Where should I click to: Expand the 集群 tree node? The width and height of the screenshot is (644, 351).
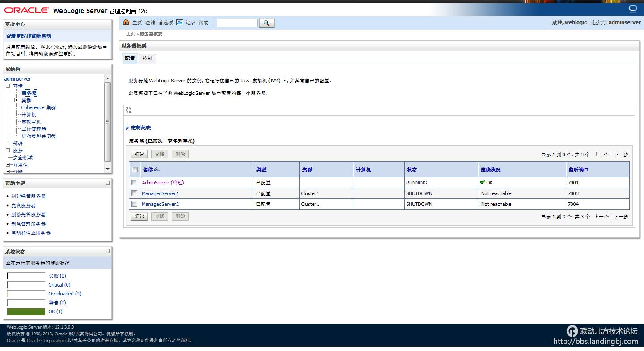pyautogui.click(x=17, y=100)
